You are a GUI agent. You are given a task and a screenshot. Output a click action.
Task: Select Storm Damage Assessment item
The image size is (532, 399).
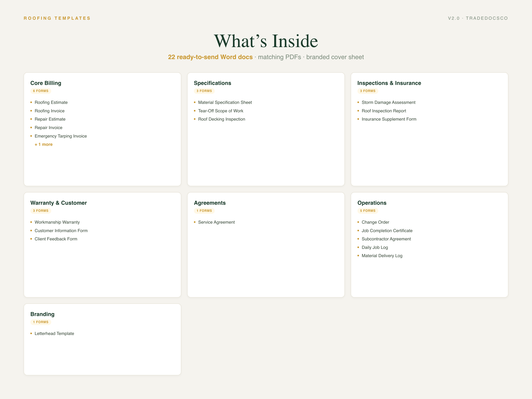pyautogui.click(x=388, y=102)
